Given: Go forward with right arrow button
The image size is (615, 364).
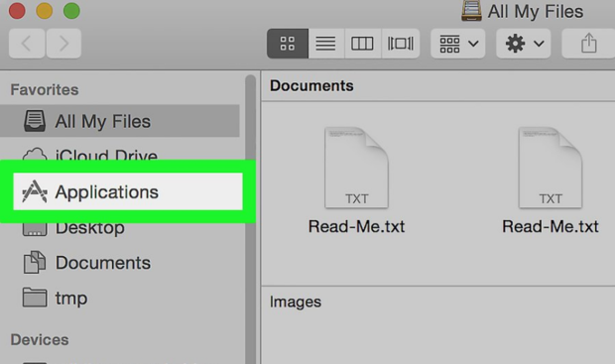Looking at the screenshot, I should pyautogui.click(x=63, y=44).
